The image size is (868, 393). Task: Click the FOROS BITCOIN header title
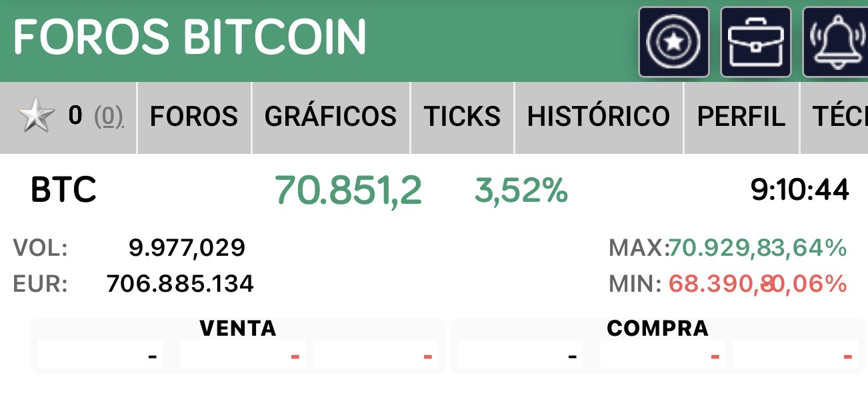point(190,37)
